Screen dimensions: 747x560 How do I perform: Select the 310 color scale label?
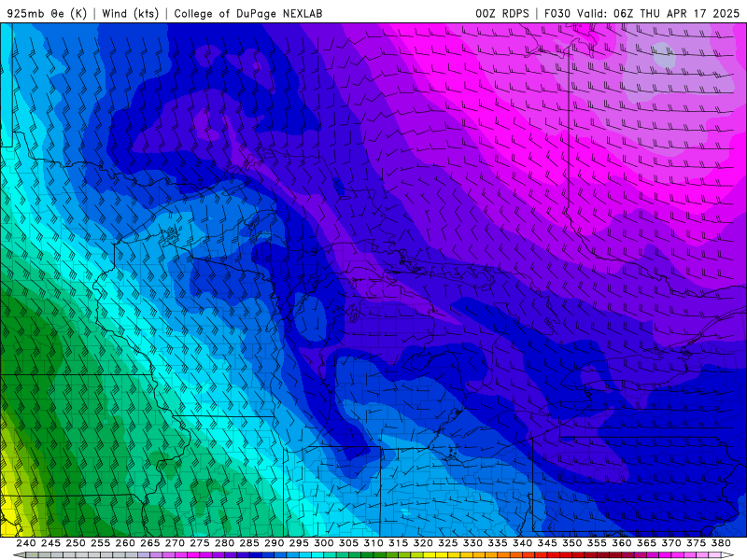(373, 543)
